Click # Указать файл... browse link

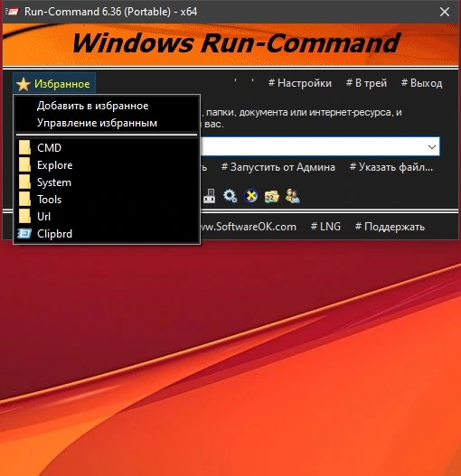pyautogui.click(x=391, y=167)
